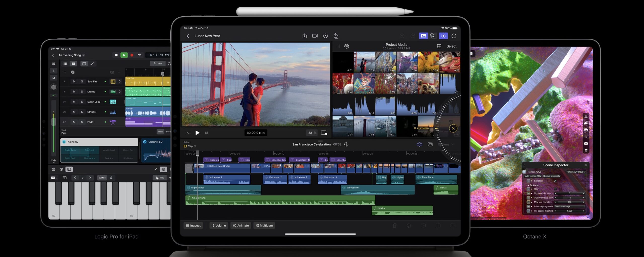Tap the duplicate track icon in Logic Pro
This screenshot has width=644, height=257.
point(73,72)
